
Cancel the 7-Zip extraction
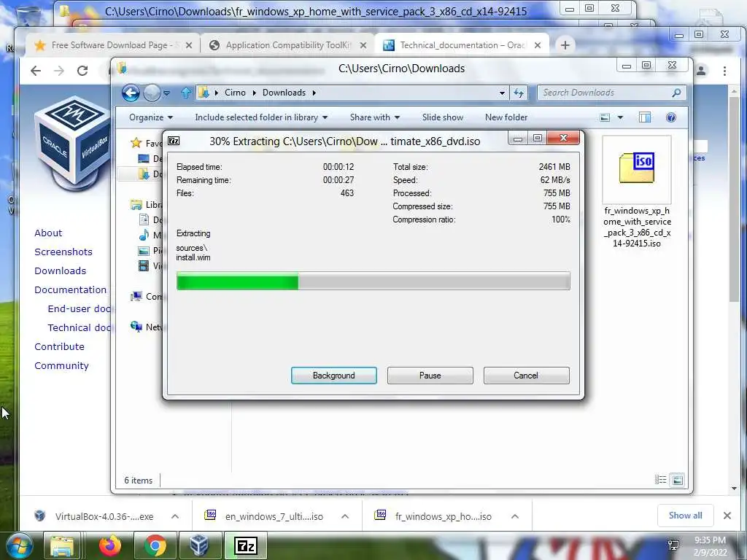(526, 376)
